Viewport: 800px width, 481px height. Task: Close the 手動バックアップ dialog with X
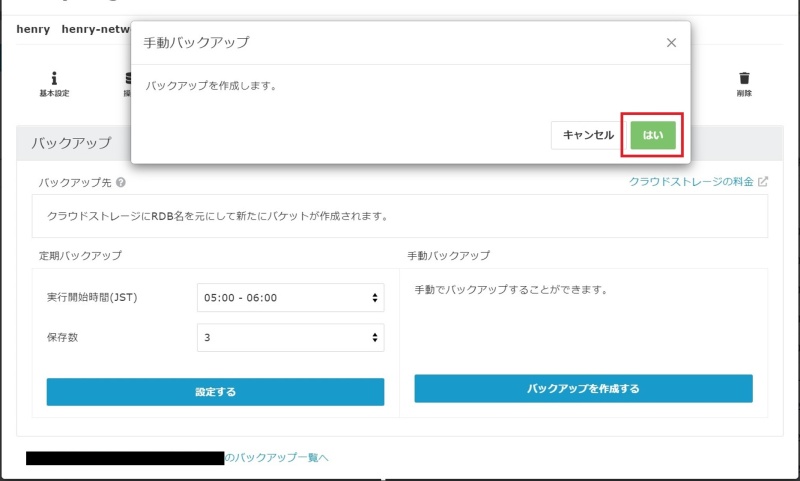pos(671,42)
